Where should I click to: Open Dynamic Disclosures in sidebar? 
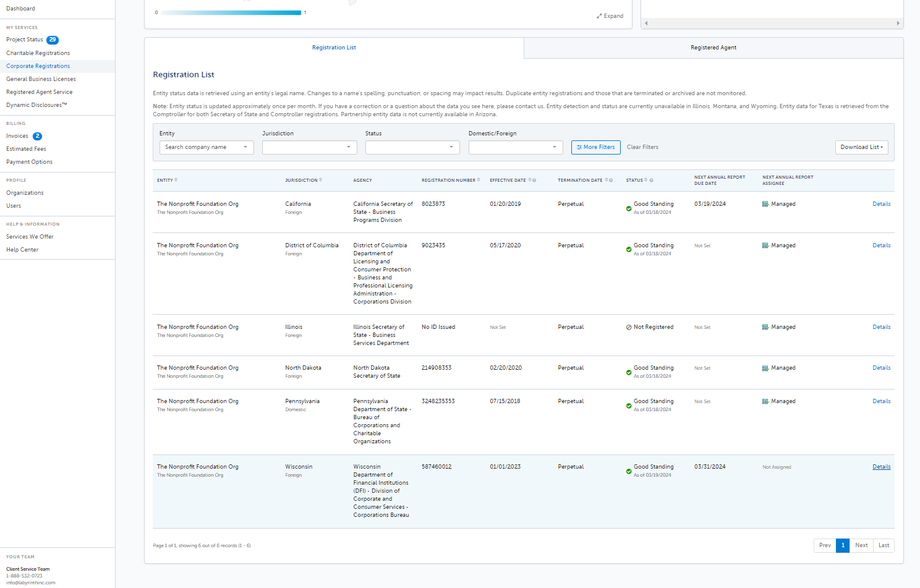click(x=36, y=105)
